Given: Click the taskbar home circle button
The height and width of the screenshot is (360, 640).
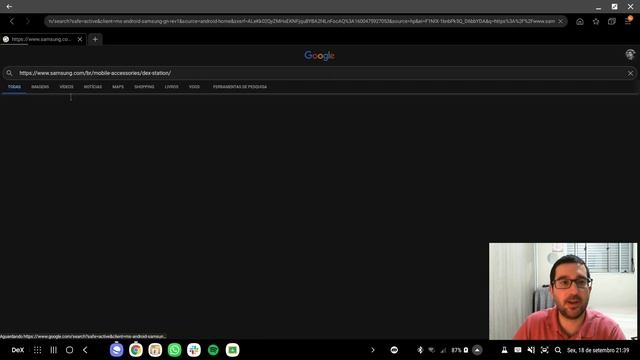Looking at the screenshot, I should click(69, 350).
